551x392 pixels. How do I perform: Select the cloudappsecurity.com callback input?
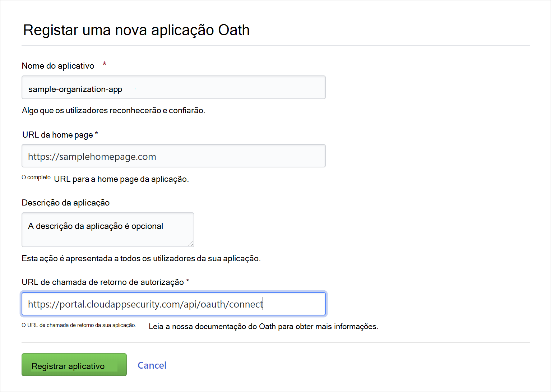click(x=173, y=304)
